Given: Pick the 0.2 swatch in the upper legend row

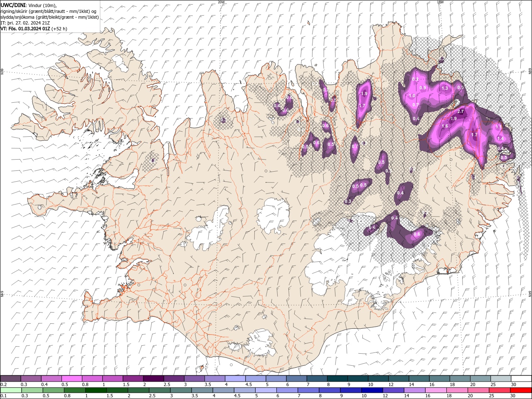Looking at the screenshot, I should [x=10, y=379].
